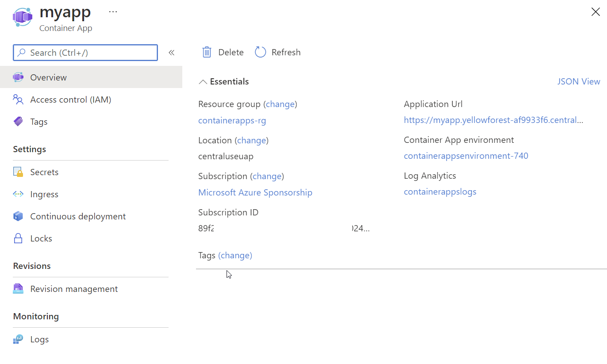
Task: Open Access control (IAM) label
Action: [71, 100]
